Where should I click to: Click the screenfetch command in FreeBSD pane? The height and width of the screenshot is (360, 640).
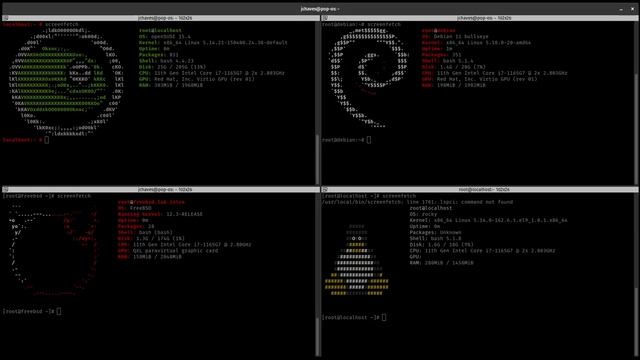point(73,196)
